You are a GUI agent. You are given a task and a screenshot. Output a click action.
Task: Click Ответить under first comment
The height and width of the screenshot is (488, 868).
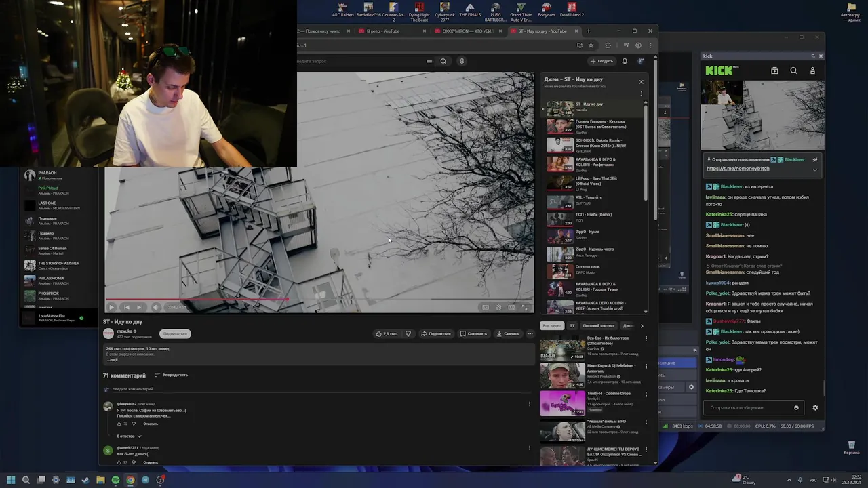click(151, 424)
